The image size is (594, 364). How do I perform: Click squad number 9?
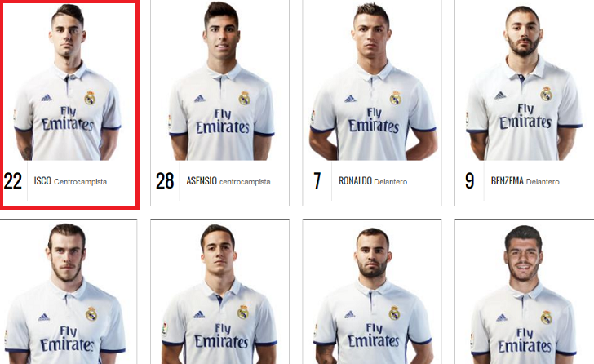coord(469,181)
